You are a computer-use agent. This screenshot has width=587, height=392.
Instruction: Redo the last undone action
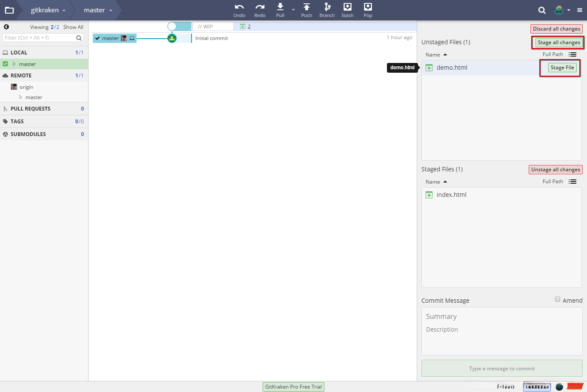coord(260,10)
